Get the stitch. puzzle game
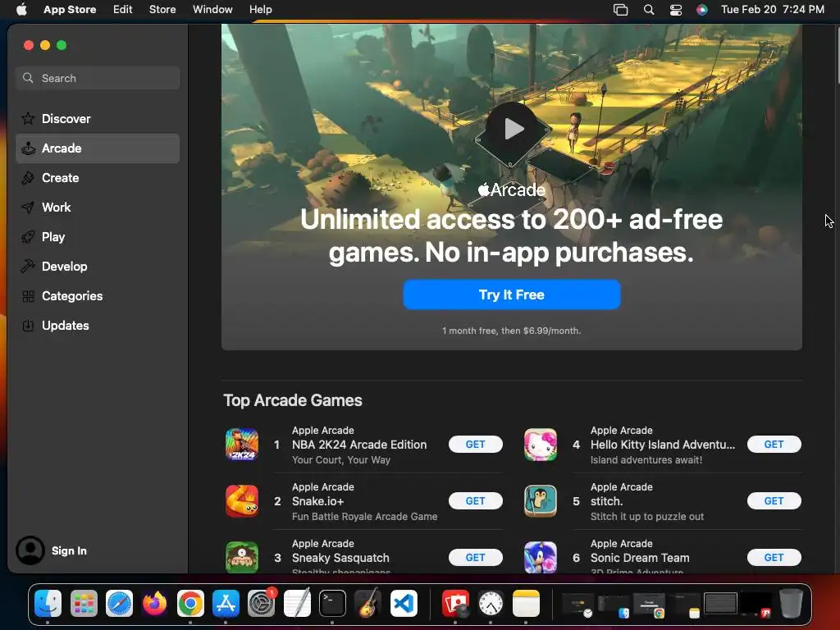840x630 pixels. click(774, 501)
